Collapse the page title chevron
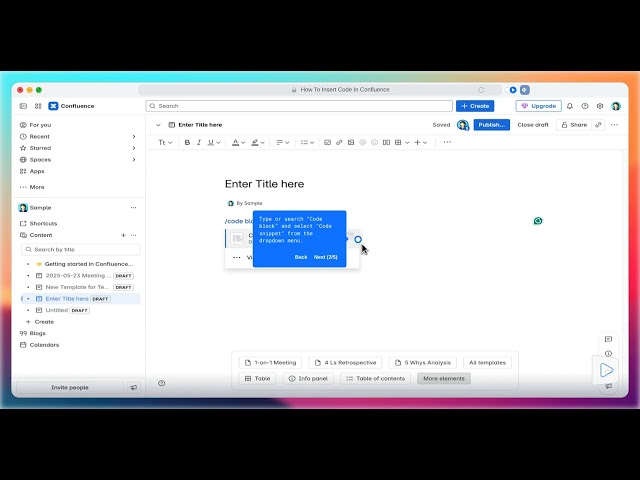This screenshot has width=640, height=480. coord(158,125)
